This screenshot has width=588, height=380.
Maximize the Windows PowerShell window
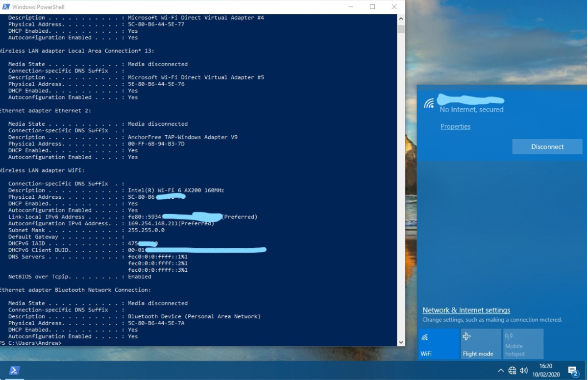(x=372, y=7)
